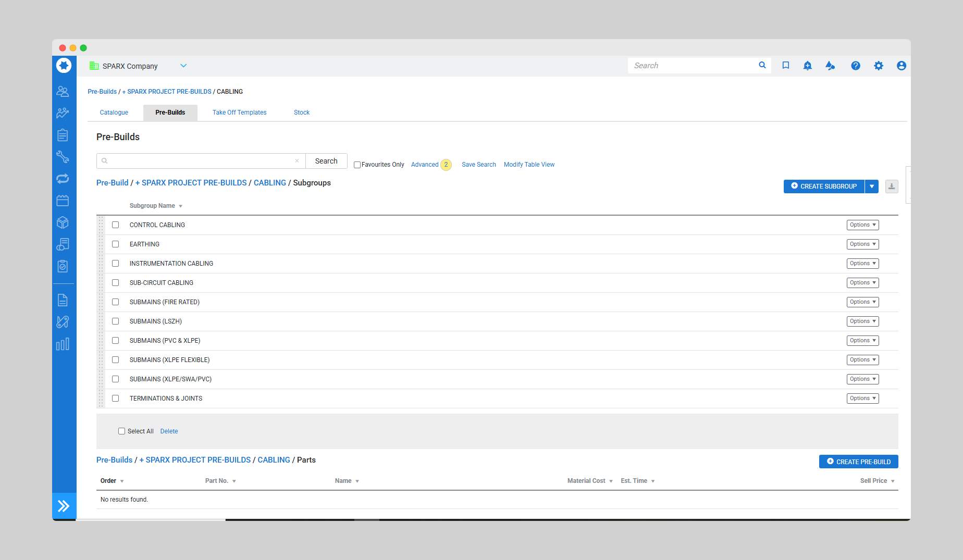Check the TERMINATIONS & JOINTS row checkbox

tap(116, 399)
